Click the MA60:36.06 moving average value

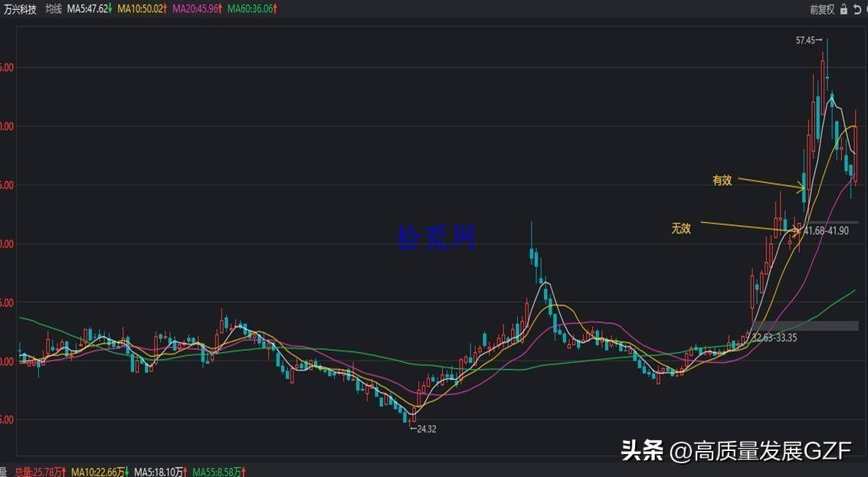click(252, 9)
